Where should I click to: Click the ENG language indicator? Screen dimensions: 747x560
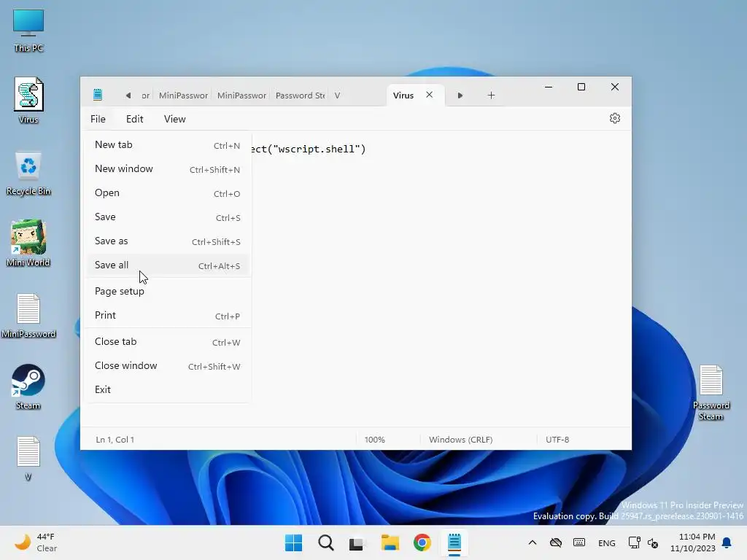pos(606,542)
